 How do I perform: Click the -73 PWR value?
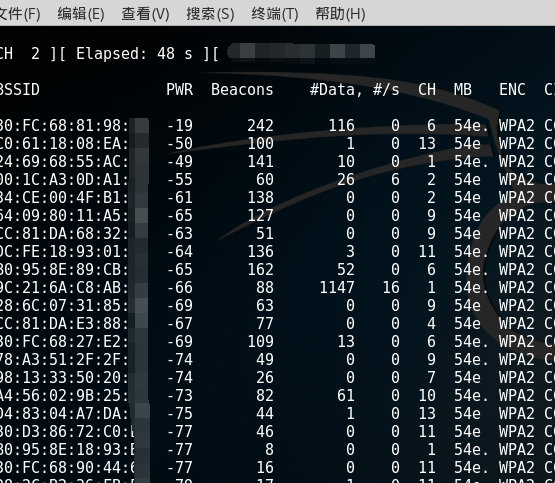pos(180,396)
